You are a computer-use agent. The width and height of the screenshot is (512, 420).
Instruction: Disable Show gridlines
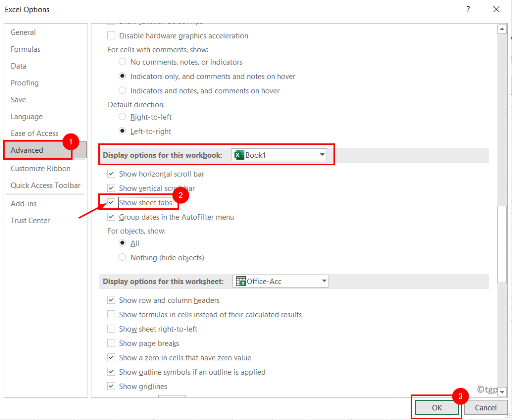coord(111,386)
